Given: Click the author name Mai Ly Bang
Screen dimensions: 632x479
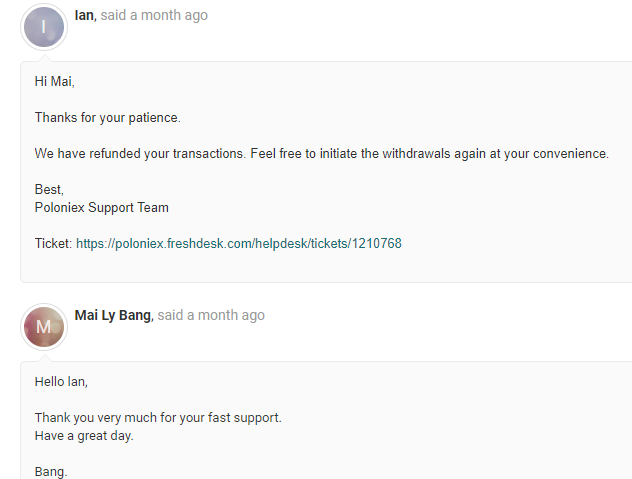Looking at the screenshot, I should [x=112, y=315].
